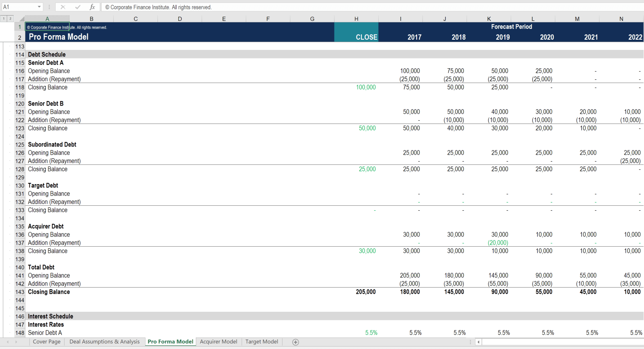The image size is (644, 349).
Task: Open the Name Box dropdown arrow
Action: 39,7
